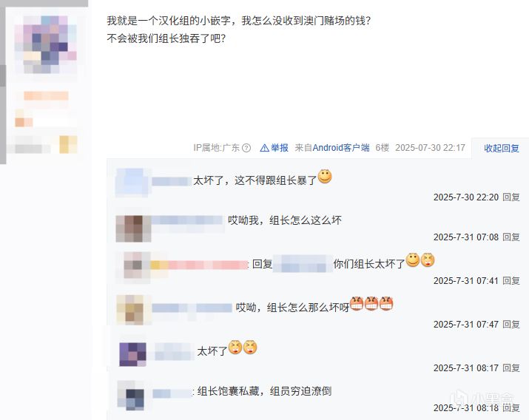Click the smiley emoji after 跟组长暴了
Screen dimensions: 529x420
325,176
